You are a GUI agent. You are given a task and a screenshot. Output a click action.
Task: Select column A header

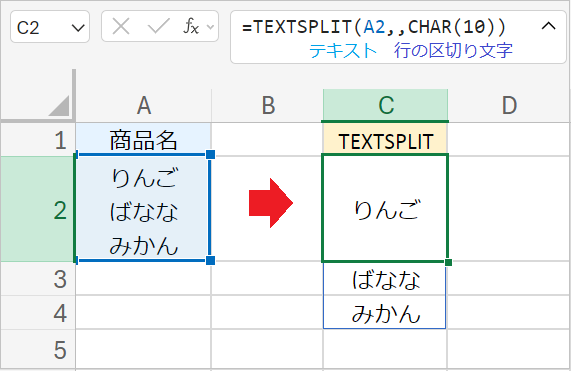(143, 105)
